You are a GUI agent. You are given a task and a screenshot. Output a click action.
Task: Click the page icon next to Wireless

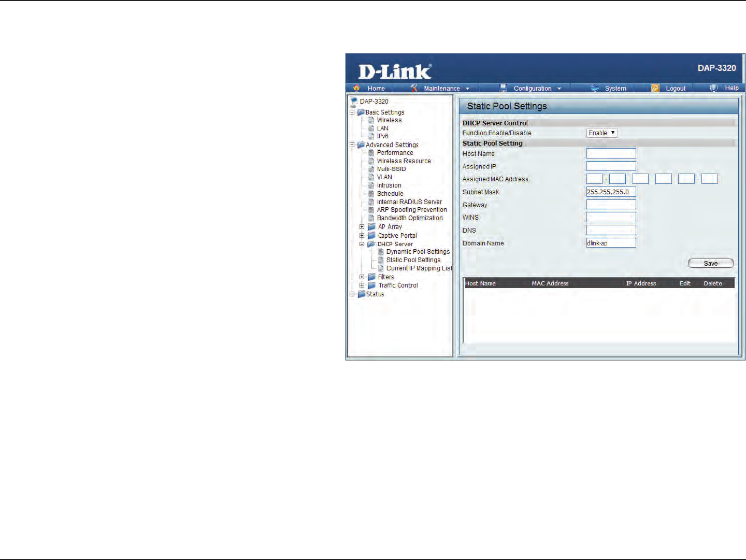[x=371, y=120]
